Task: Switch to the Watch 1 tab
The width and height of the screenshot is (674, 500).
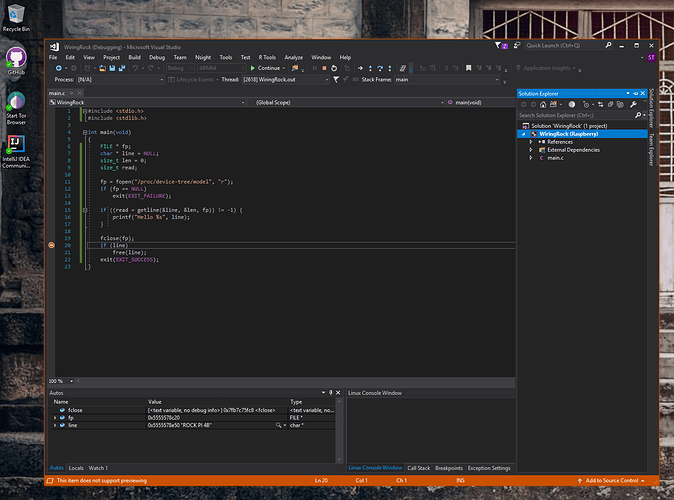Action: (98, 468)
